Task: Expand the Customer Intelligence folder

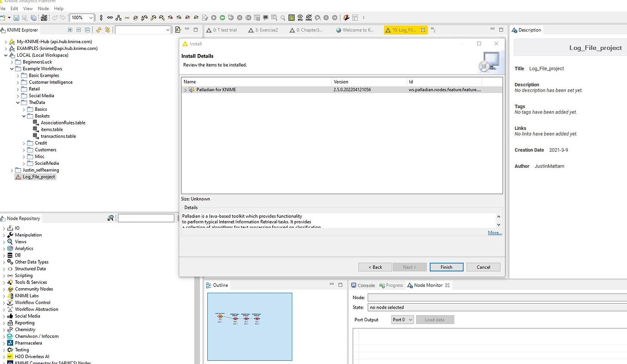Action: coord(18,82)
